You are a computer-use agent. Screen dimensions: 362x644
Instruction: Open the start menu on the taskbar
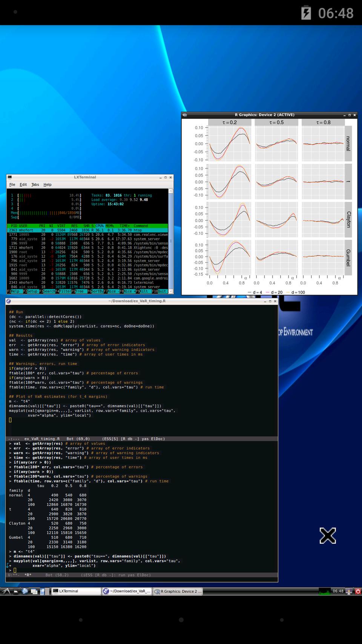pos(6,591)
